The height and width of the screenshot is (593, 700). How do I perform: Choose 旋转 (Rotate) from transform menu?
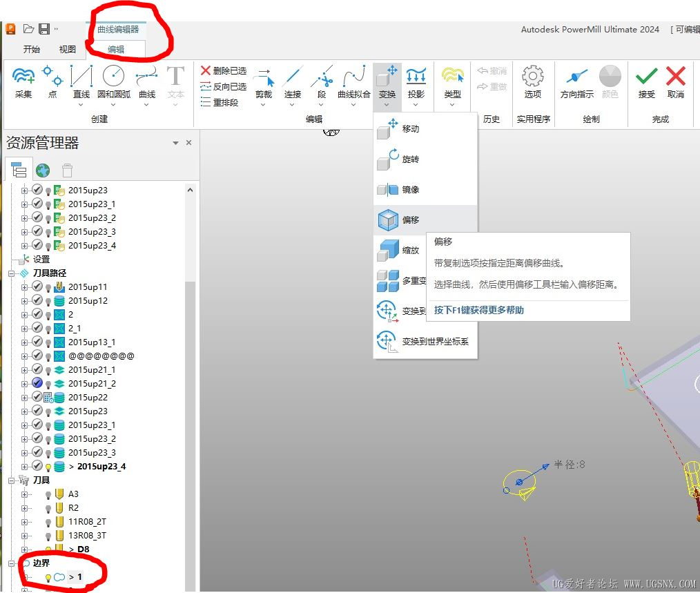point(425,159)
